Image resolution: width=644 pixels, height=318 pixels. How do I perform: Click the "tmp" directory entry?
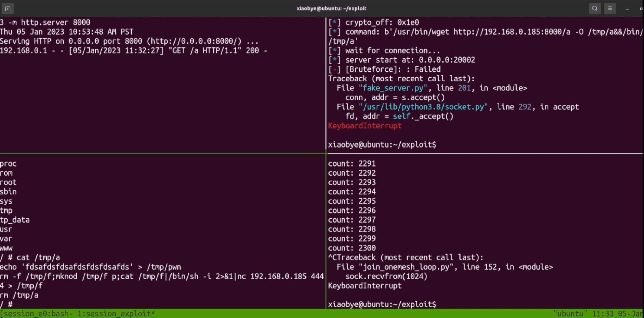tap(6, 211)
